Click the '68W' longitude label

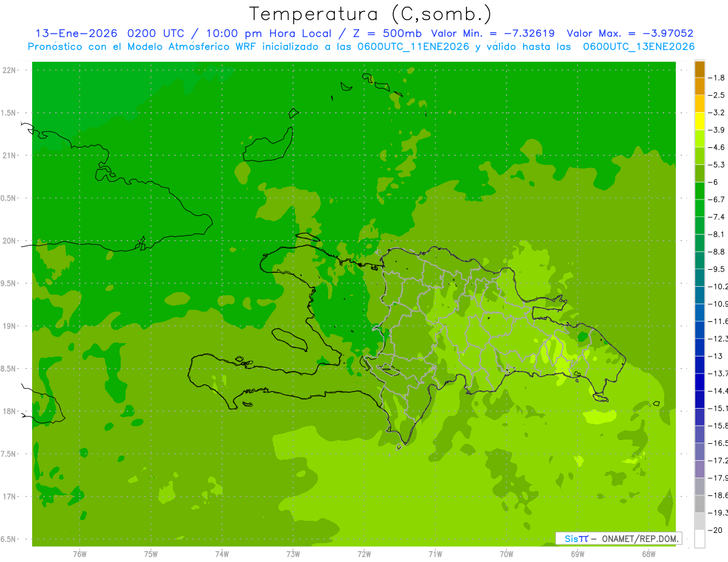(x=649, y=554)
